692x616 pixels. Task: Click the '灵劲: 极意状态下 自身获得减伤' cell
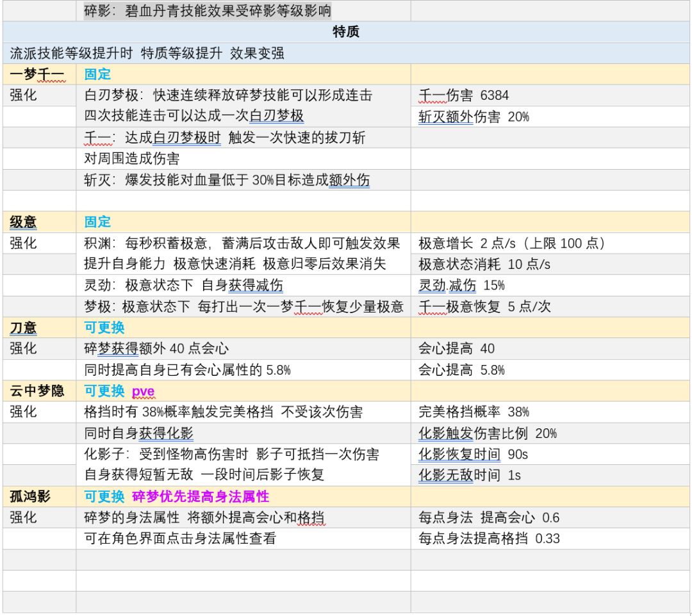tap(243, 286)
